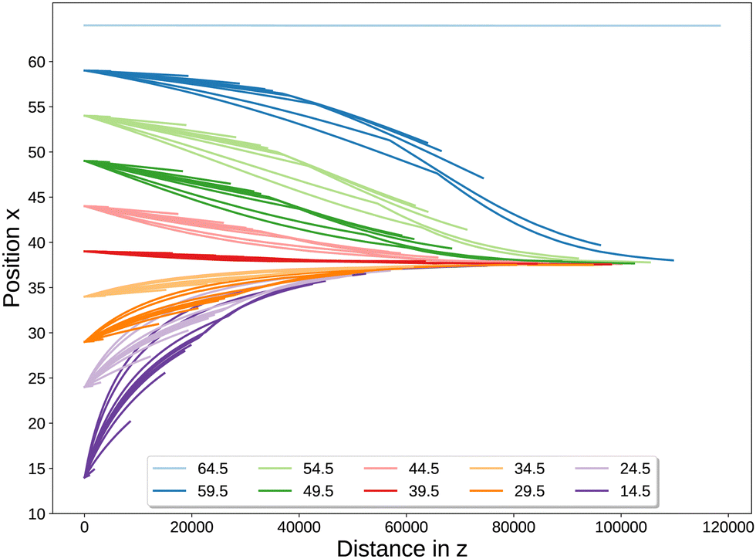Select the legend label "64.5"
Screen dimensions: 756x559
[213, 469]
